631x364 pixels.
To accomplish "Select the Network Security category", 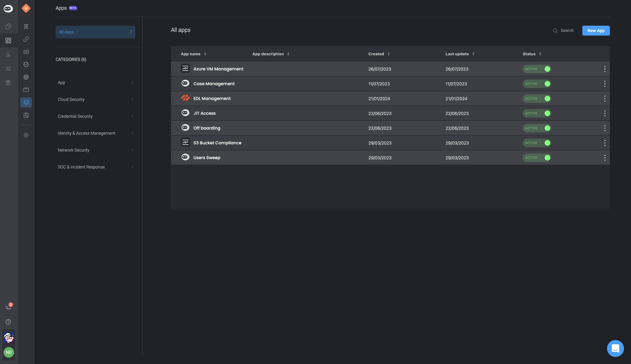I will click(x=95, y=150).
